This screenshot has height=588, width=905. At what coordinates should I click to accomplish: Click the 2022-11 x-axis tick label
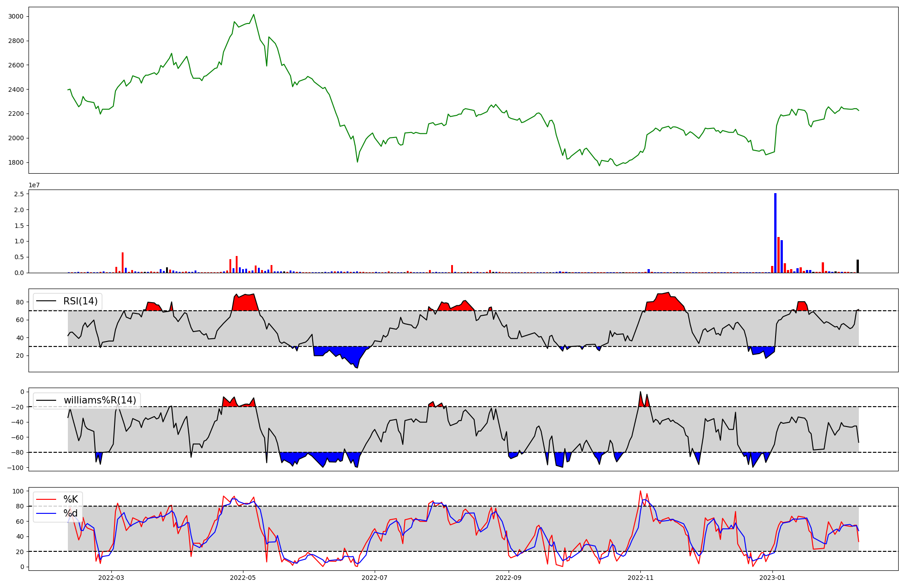641,578
